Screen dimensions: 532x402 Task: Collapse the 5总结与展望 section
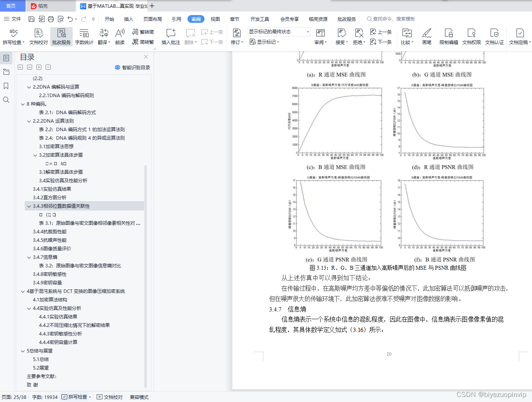(x=23, y=351)
